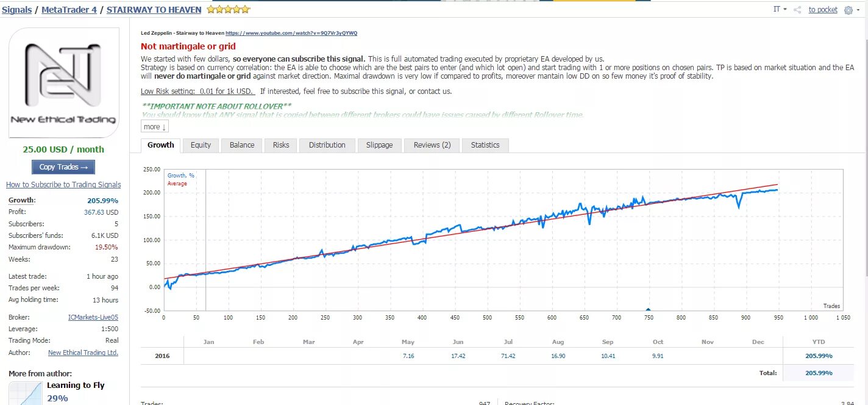Open the Learning to Fly signal thumbnail

[x=26, y=393]
